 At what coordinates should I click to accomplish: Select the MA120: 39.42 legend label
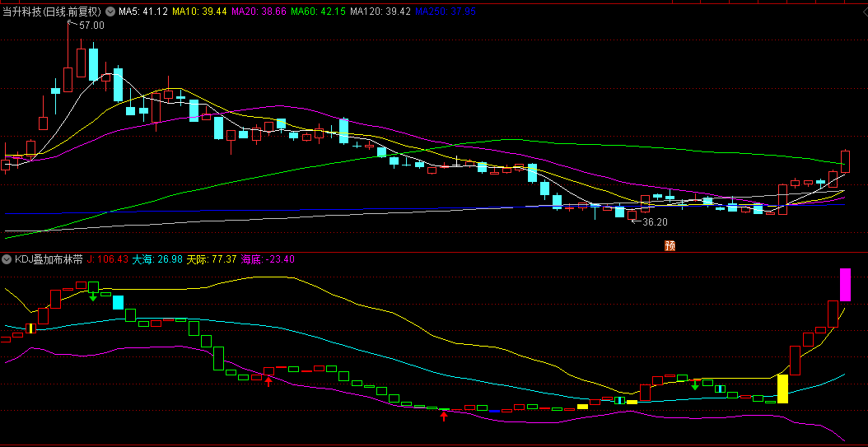tap(380, 11)
